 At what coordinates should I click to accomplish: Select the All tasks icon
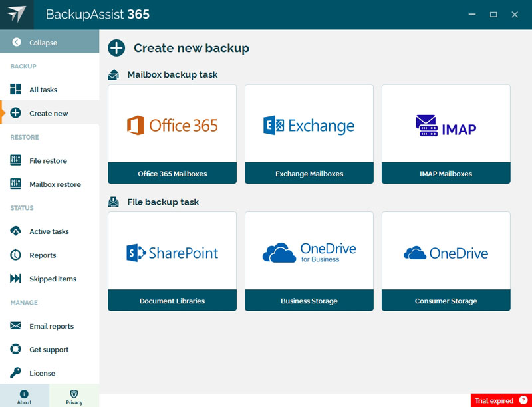tap(15, 89)
